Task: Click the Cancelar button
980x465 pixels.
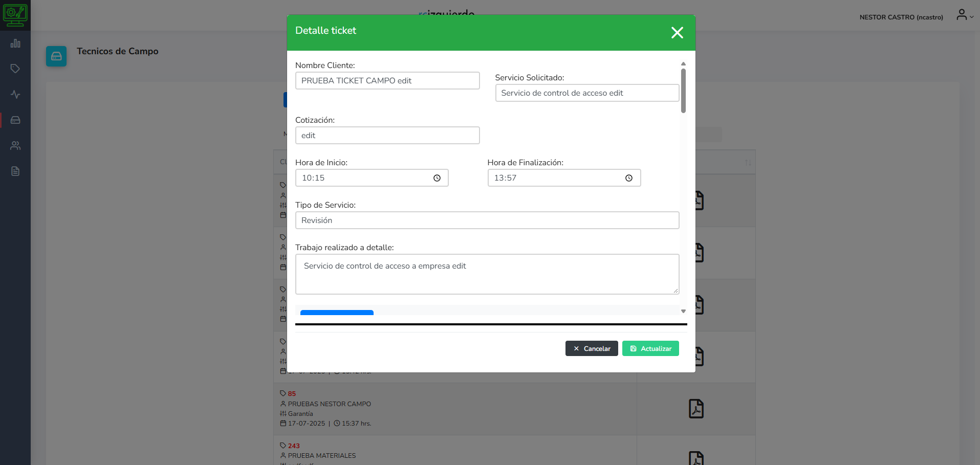Action: [592, 348]
